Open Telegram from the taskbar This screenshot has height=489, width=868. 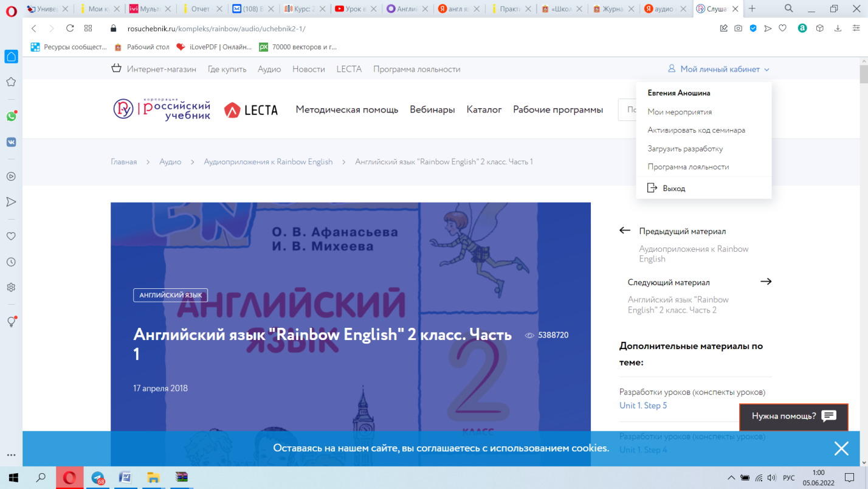98,477
